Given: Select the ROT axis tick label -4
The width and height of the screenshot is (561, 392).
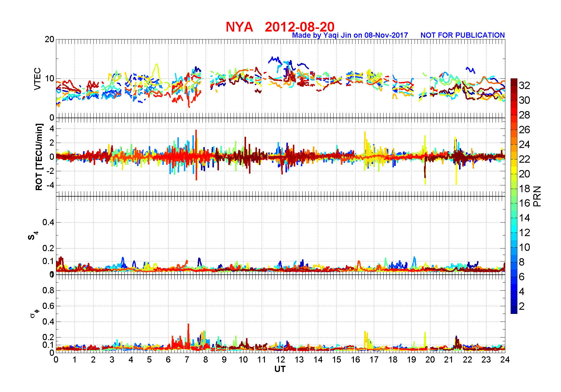Looking at the screenshot, I should click(51, 185).
